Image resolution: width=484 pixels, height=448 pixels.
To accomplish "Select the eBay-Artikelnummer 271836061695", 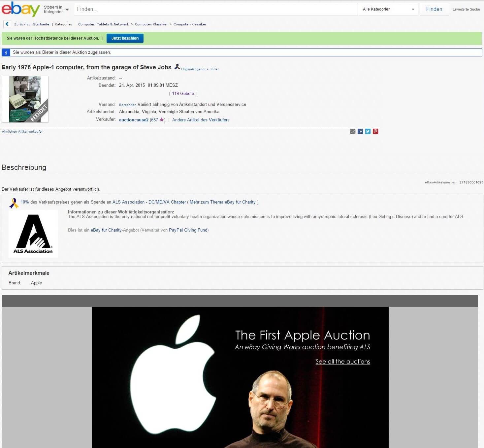I will click(x=471, y=182).
